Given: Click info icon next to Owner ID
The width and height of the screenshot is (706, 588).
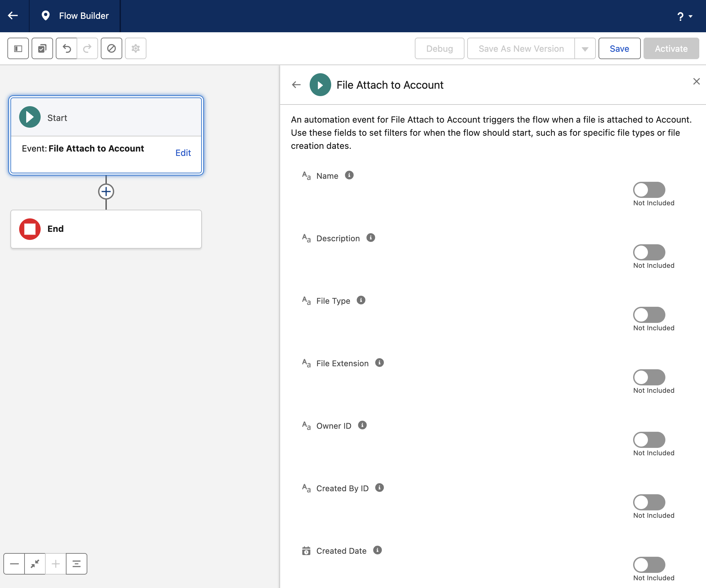Looking at the screenshot, I should pos(362,425).
